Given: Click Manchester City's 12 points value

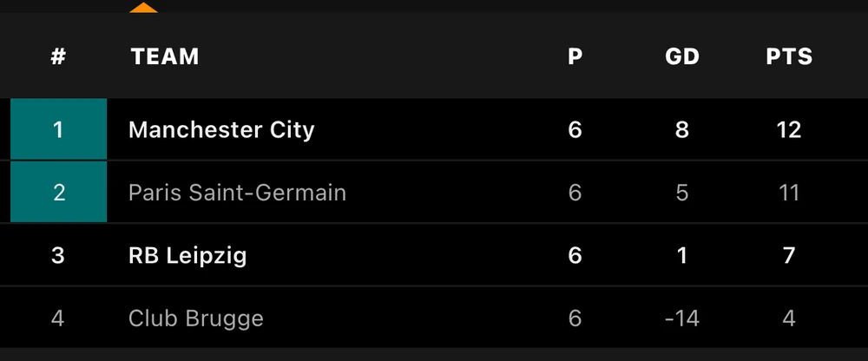Looking at the screenshot, I should click(x=789, y=130).
